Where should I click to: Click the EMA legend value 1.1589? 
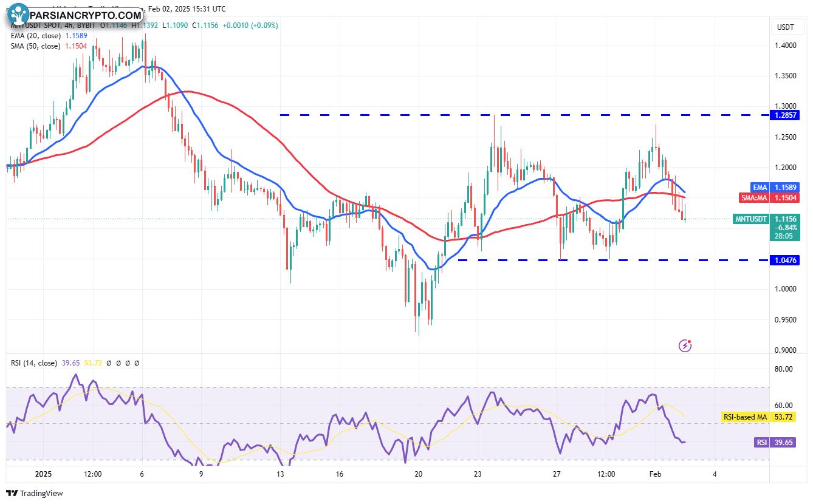(75, 36)
